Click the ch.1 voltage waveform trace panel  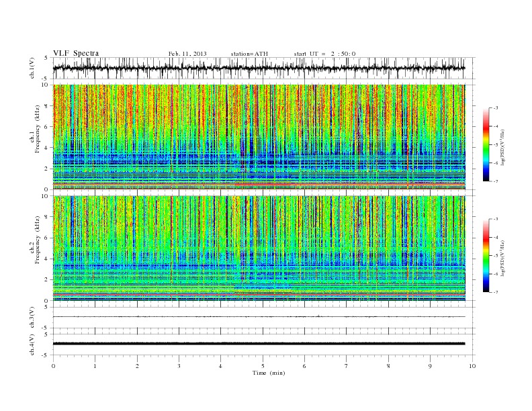pos(264,68)
